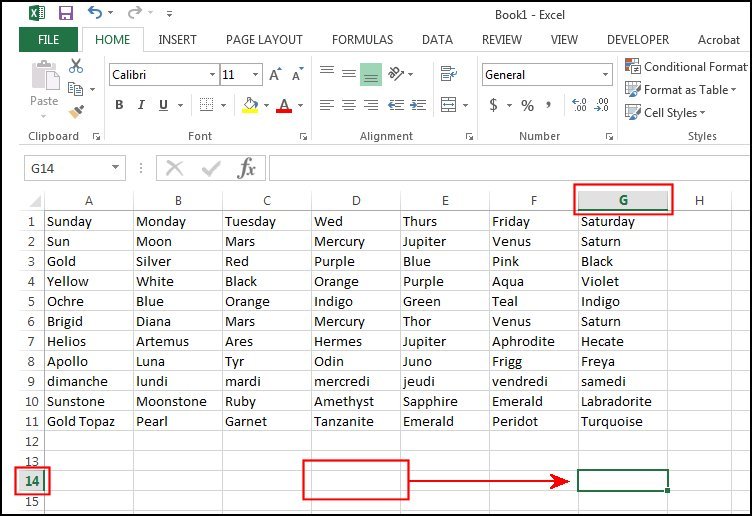Open the font size 11 dropdown
Viewport: 752px width, 516px height.
[256, 74]
